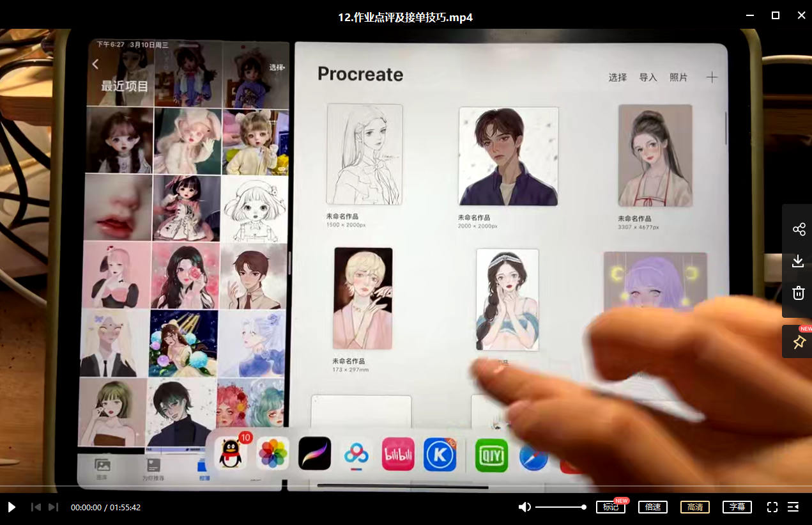Click the plus icon in Procreate gallery

tap(712, 77)
